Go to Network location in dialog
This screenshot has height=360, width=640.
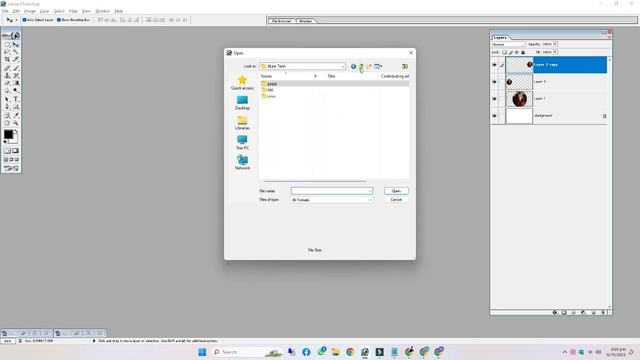coord(242,162)
